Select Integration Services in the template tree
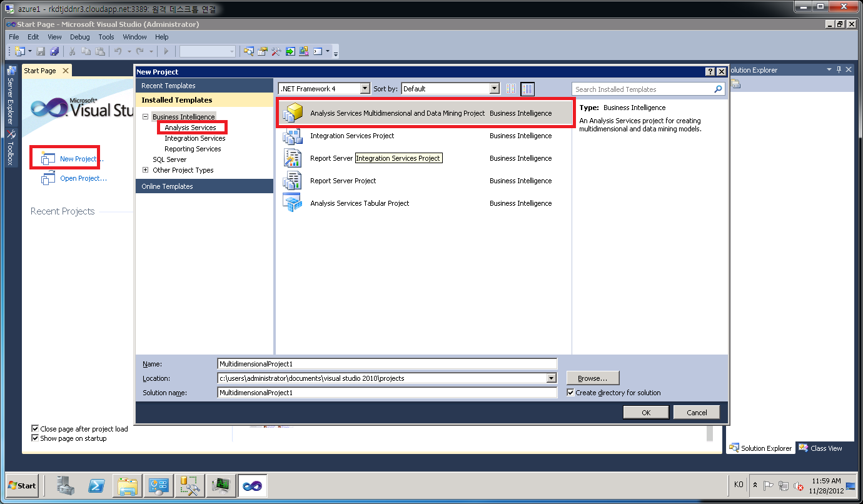The height and width of the screenshot is (504, 863). (194, 138)
